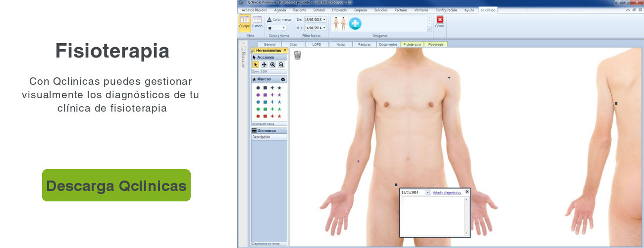Select the pointer selection tool in Acciones
Viewport: 644px width, 248px height.
(256, 64)
